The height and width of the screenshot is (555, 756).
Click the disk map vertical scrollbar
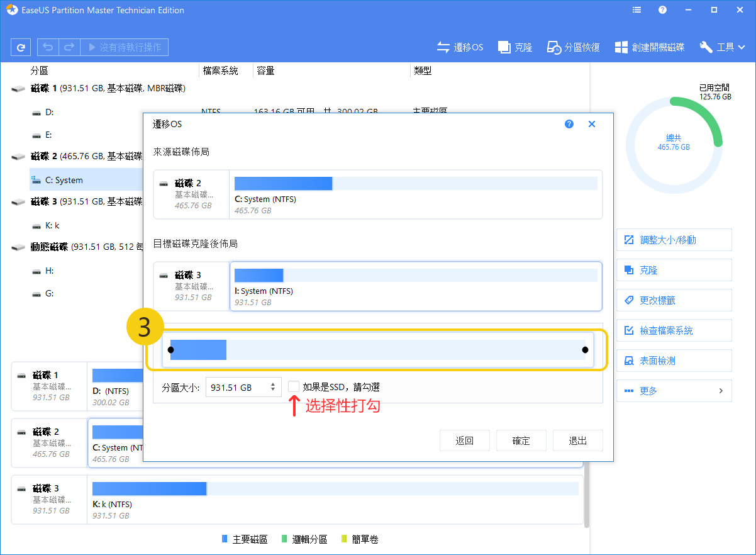click(x=587, y=494)
